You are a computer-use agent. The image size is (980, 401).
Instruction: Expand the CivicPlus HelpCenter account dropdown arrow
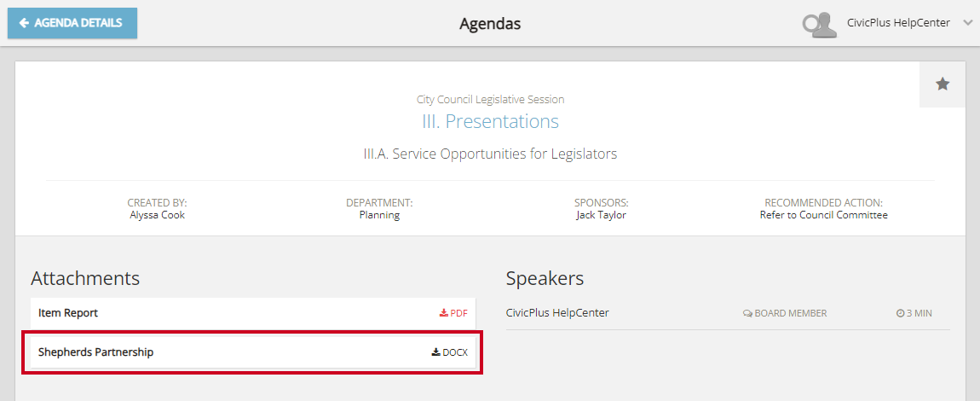(968, 23)
